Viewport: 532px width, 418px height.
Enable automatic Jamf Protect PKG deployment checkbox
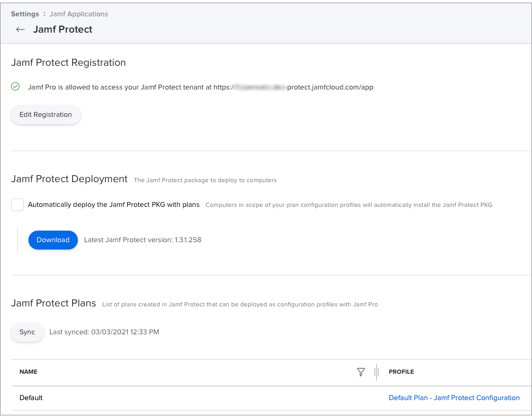click(17, 205)
